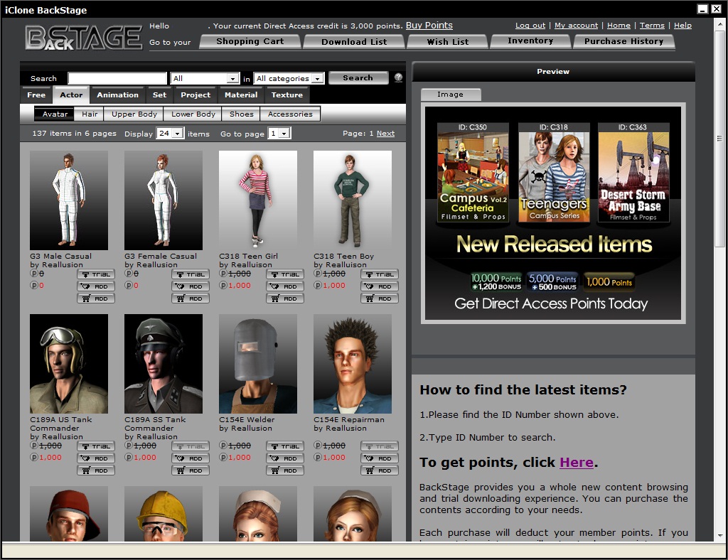Click the Desert Storm Army Base C363 banner

click(633, 173)
